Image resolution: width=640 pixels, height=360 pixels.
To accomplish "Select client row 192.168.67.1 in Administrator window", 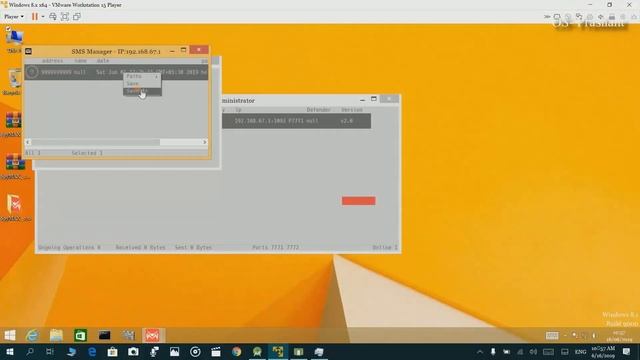I will [x=296, y=121].
